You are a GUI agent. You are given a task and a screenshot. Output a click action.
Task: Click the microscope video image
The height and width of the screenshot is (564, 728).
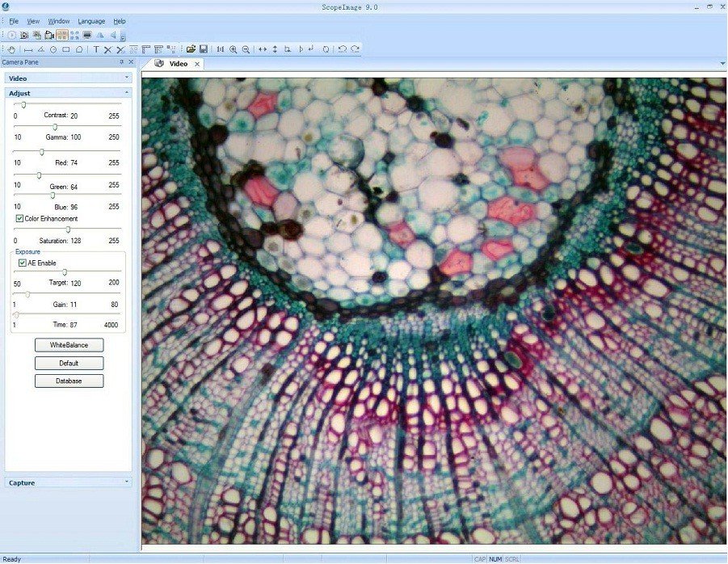tap(434, 310)
